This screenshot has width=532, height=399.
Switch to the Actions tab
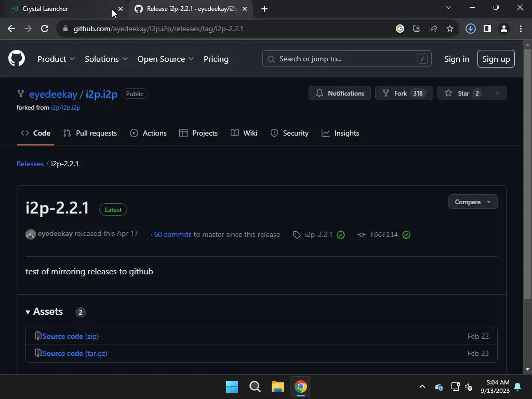(x=148, y=134)
